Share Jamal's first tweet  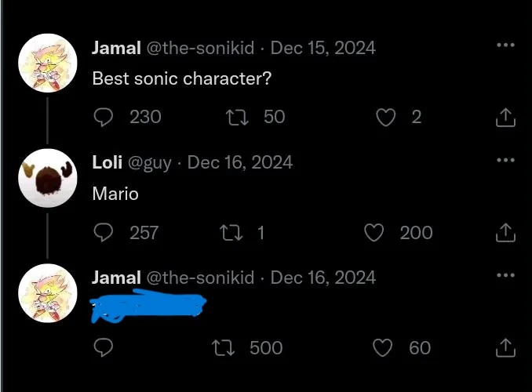pyautogui.click(x=505, y=118)
